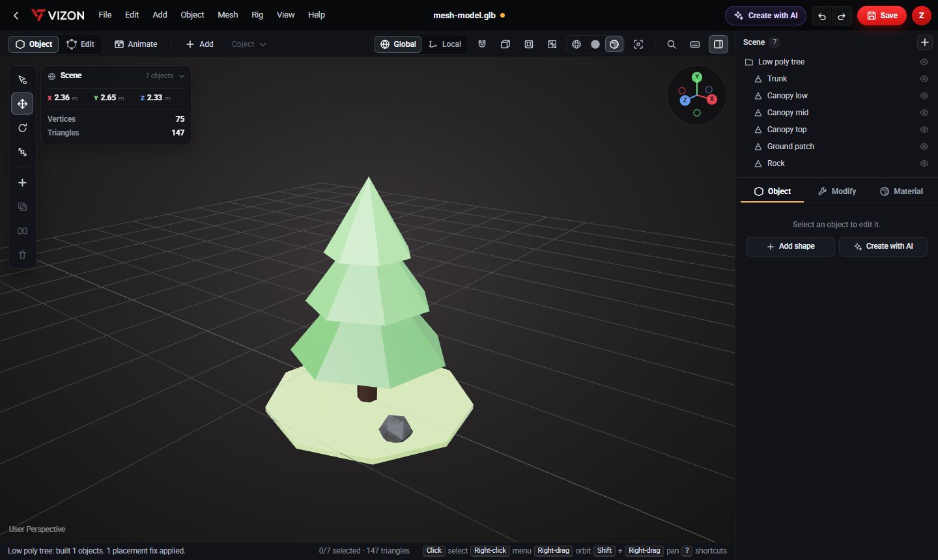Hide the Rock object
The height and width of the screenshot is (560, 938).
(x=924, y=163)
